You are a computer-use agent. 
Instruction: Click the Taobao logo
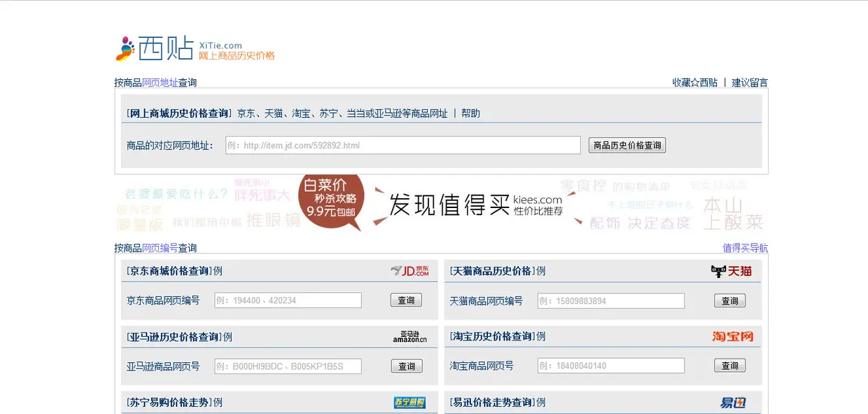pyautogui.click(x=733, y=337)
